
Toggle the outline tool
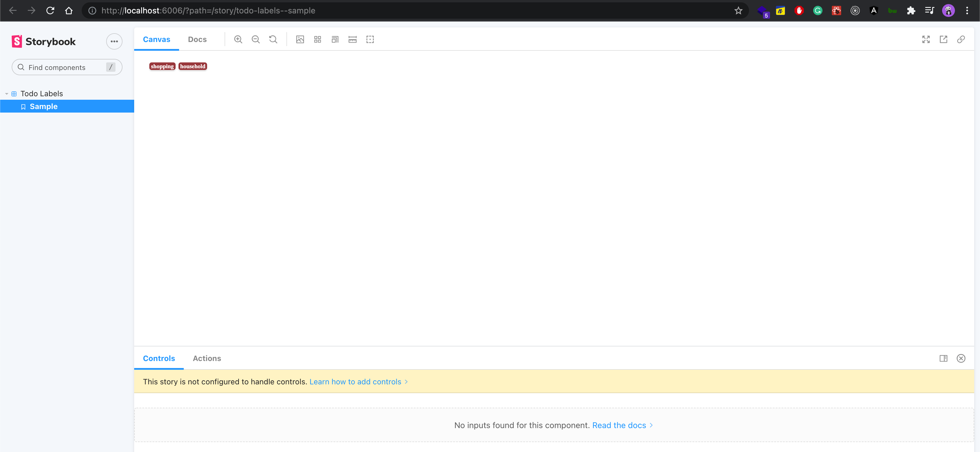coord(370,39)
